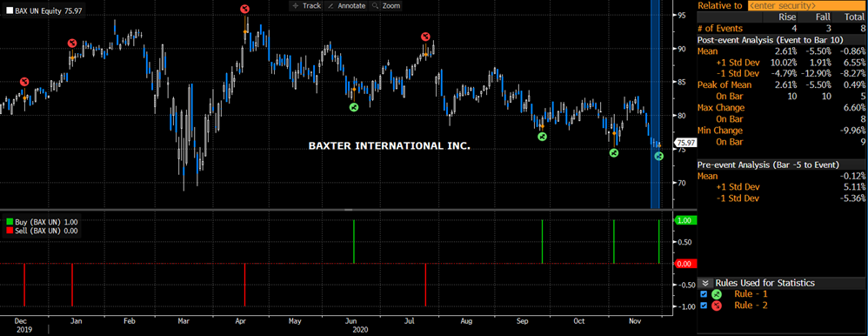Click the 'Min Change' row label

click(x=720, y=131)
